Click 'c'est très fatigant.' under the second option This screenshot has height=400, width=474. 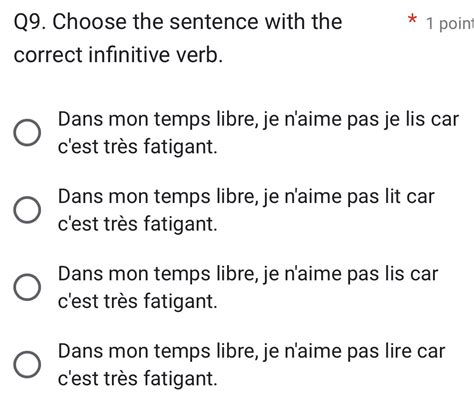click(137, 224)
